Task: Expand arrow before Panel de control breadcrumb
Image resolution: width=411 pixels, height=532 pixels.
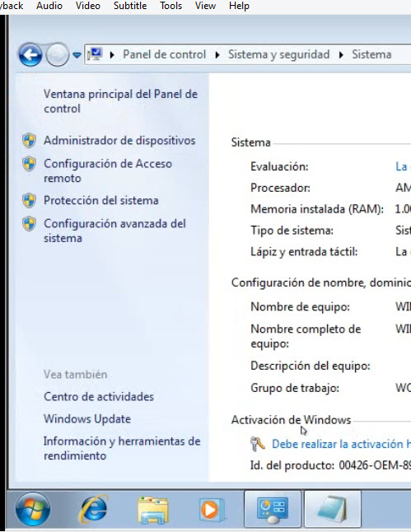Action: [112, 54]
